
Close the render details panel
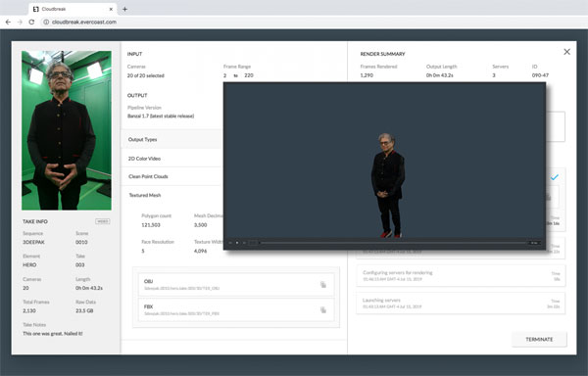tap(566, 52)
